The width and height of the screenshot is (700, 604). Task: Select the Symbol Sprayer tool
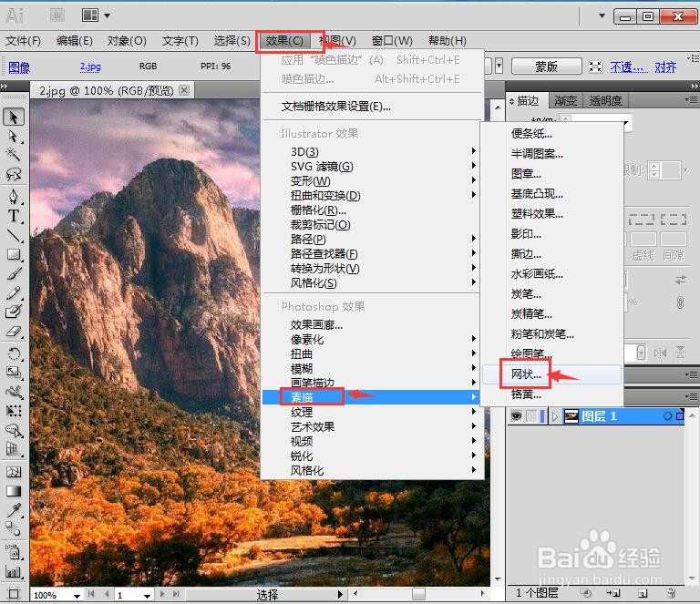pyautogui.click(x=14, y=552)
